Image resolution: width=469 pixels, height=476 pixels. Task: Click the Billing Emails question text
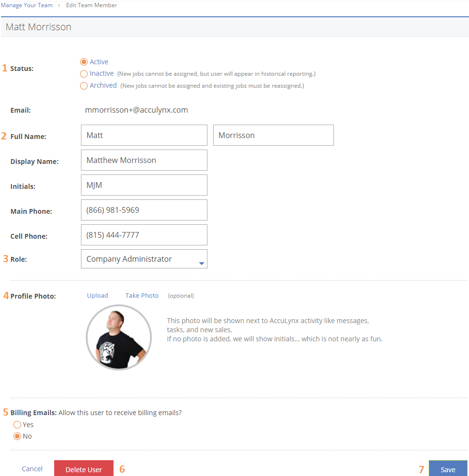[x=120, y=413]
